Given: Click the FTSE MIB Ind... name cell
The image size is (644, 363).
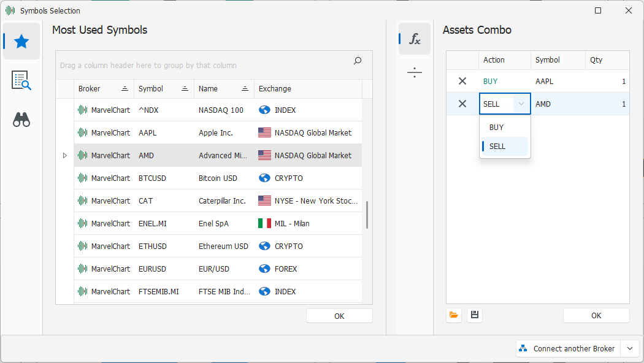Looking at the screenshot, I should (x=224, y=291).
